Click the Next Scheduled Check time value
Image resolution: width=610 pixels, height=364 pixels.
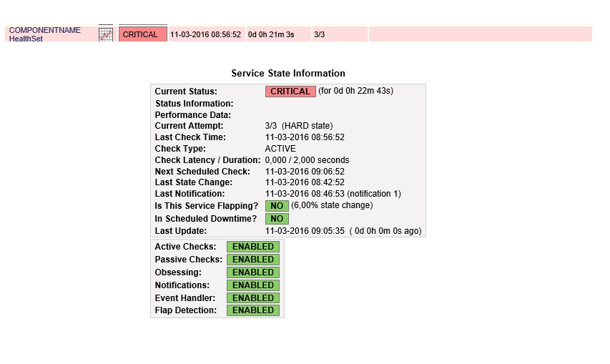[305, 172]
